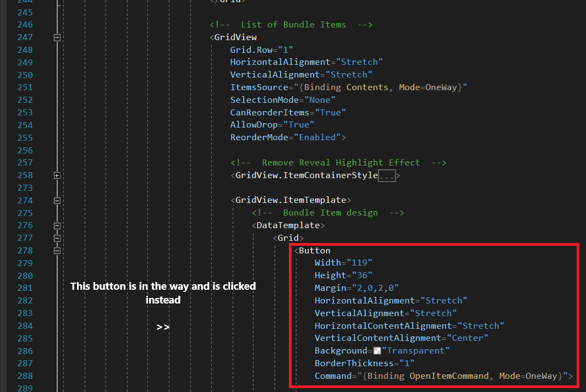Click the Transparent color swatch beside Background
The height and width of the screenshot is (392, 586).
377,351
